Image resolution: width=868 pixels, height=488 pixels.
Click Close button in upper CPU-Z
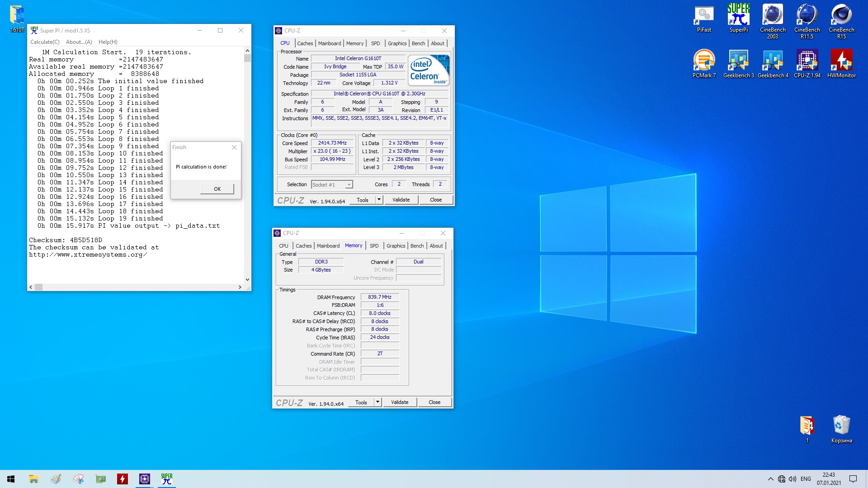pos(436,200)
